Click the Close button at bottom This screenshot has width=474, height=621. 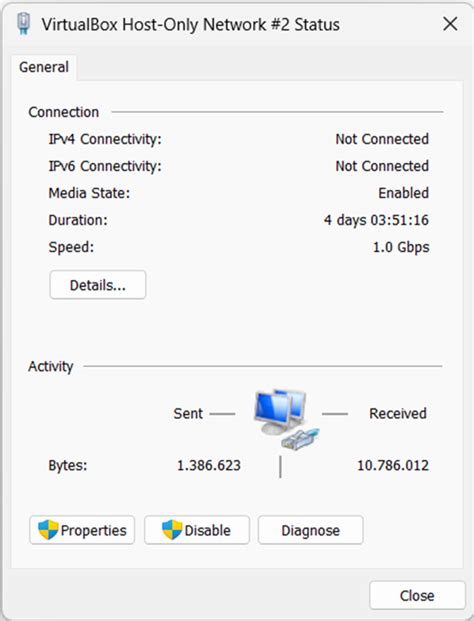tap(417, 595)
